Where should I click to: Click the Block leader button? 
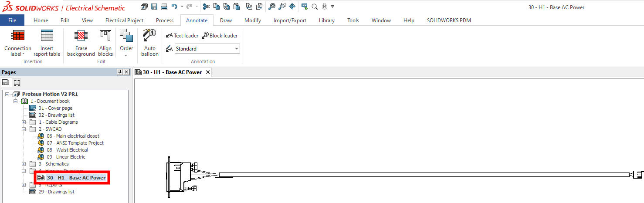[x=220, y=36]
